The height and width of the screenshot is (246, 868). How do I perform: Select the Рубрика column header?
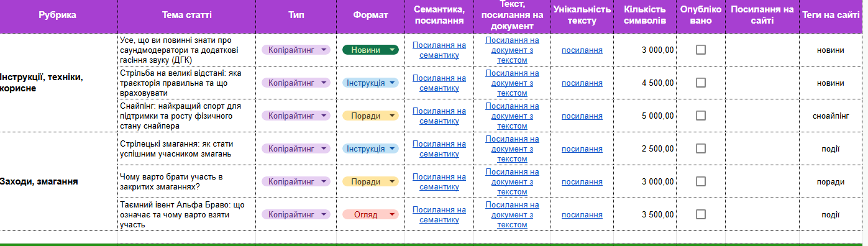[x=57, y=15]
